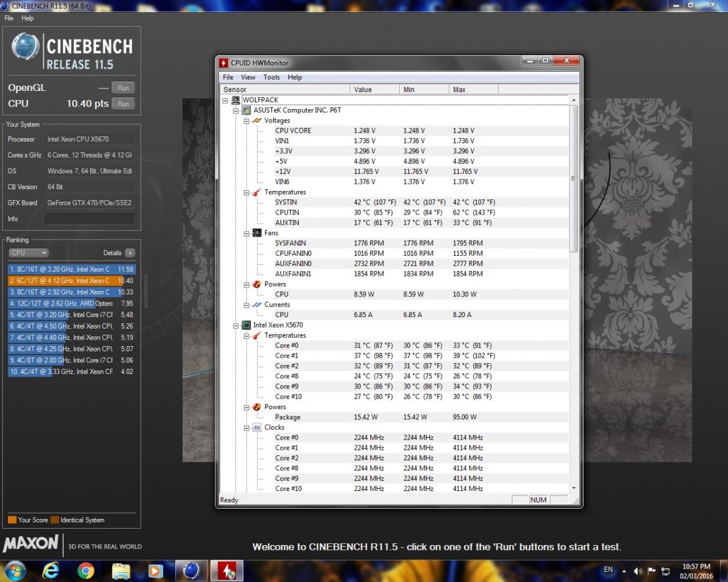Image resolution: width=728 pixels, height=582 pixels.
Task: Click the motherboard Temperatures thermometer icon
Action: (x=257, y=192)
